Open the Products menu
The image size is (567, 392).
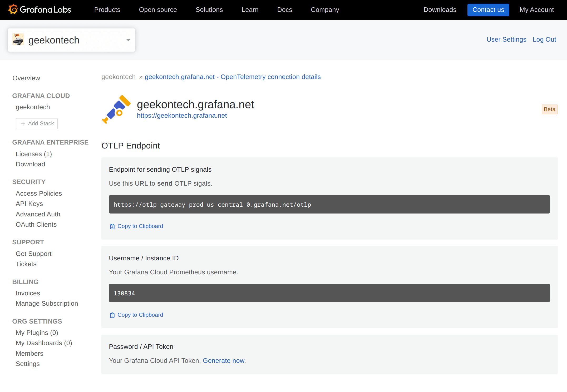pyautogui.click(x=107, y=10)
